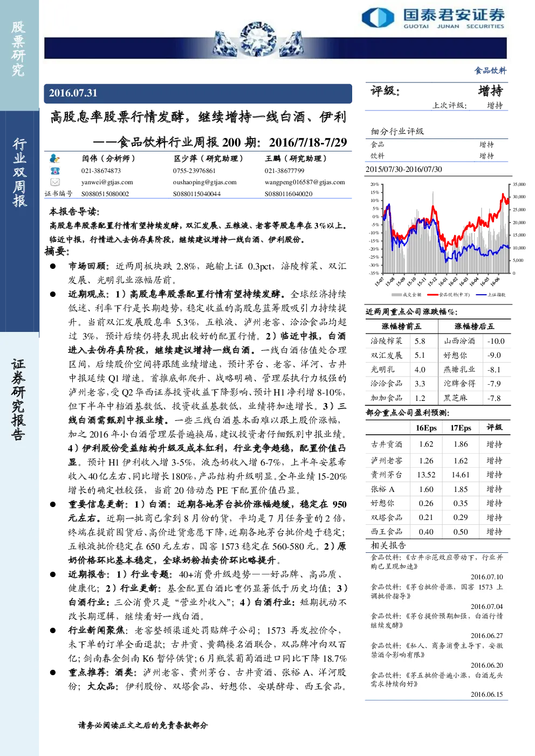535x756 pixels.
Task: Click the Guotai Junan Securities logo
Action: pos(433,18)
